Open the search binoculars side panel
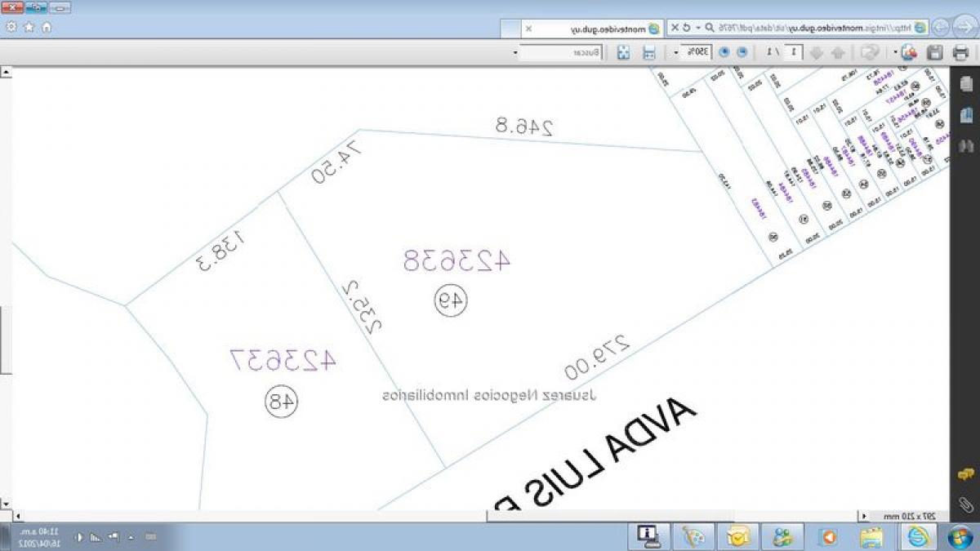 [x=967, y=146]
